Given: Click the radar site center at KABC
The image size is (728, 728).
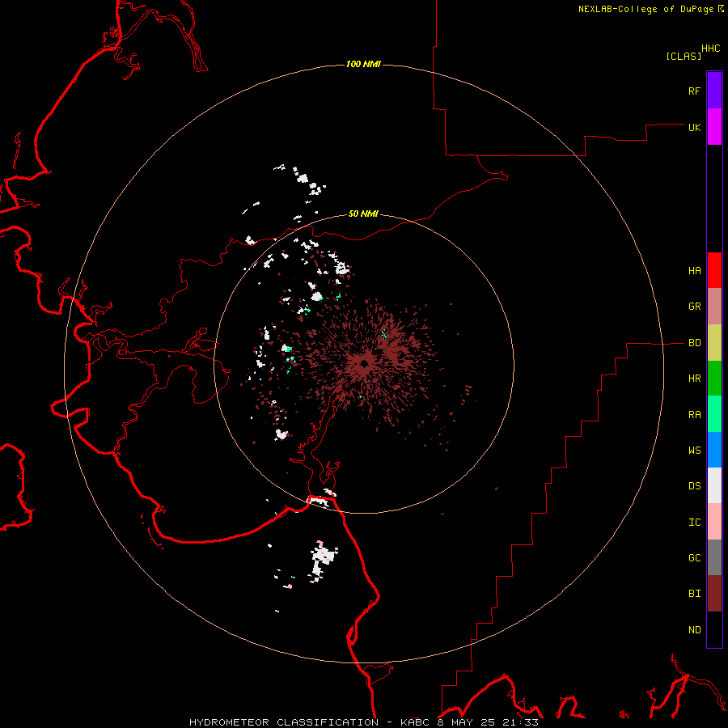Looking at the screenshot, I should click(x=365, y=363).
